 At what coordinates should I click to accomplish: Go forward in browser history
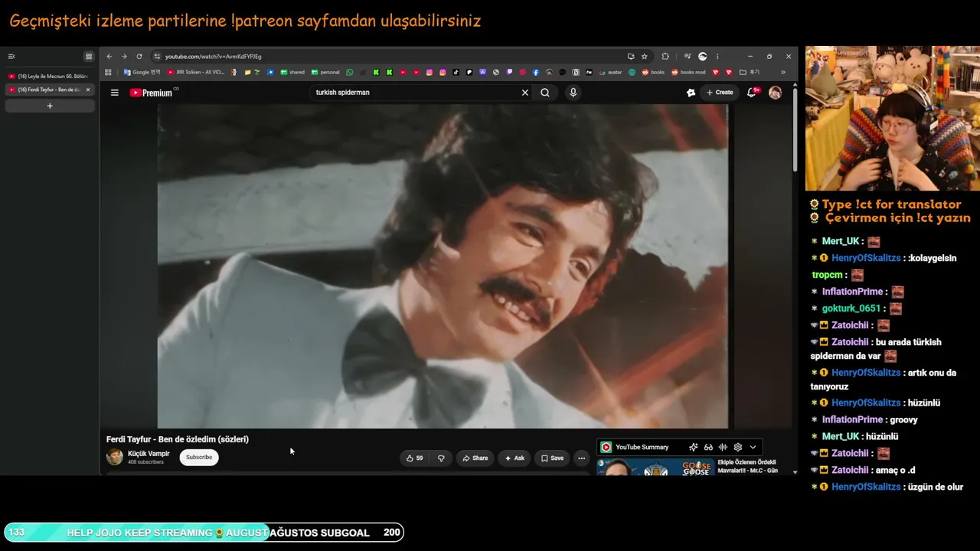[124, 57]
